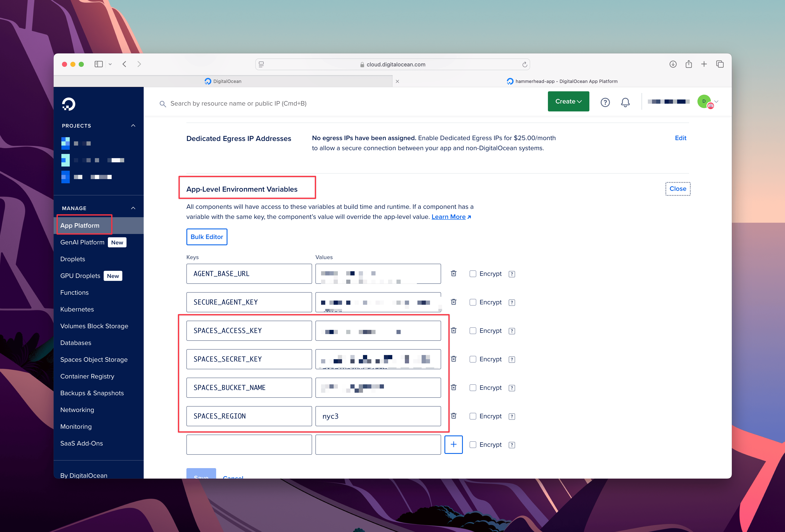
Task: Delete the SPACES_REGION variable with trash icon
Action: [454, 416]
